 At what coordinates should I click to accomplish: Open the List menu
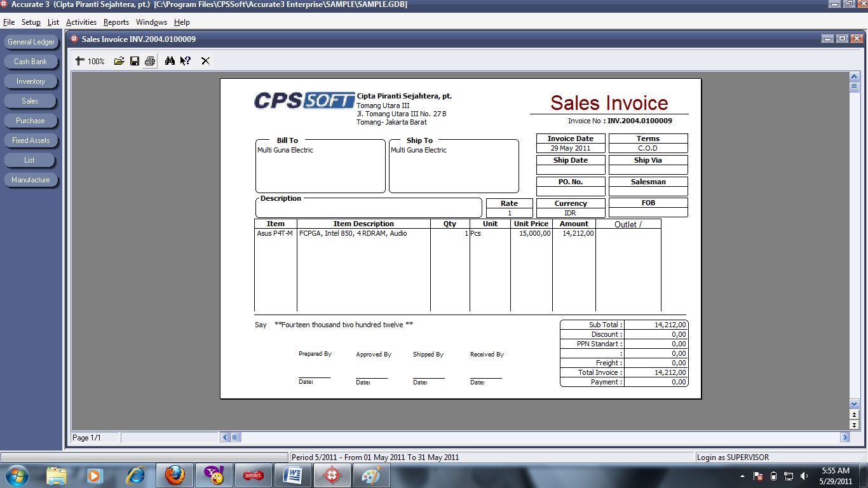pos(53,22)
